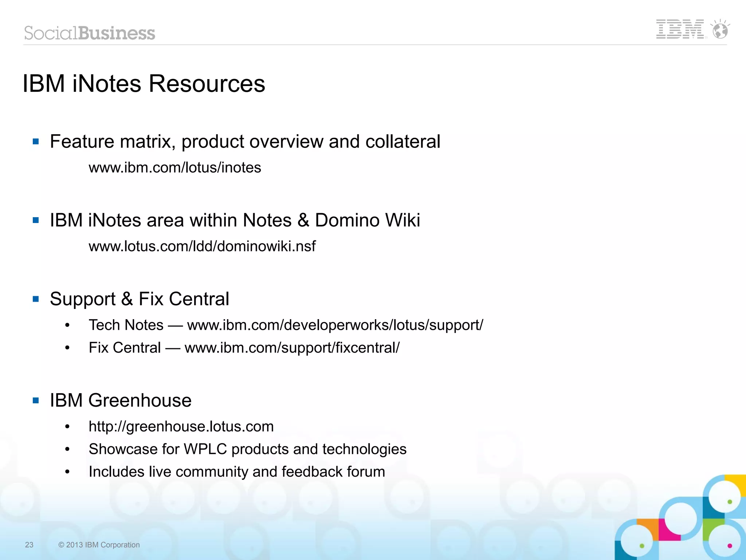The height and width of the screenshot is (560, 746).
Task: Click the Smarter Planet globe icon
Action: pos(720,29)
